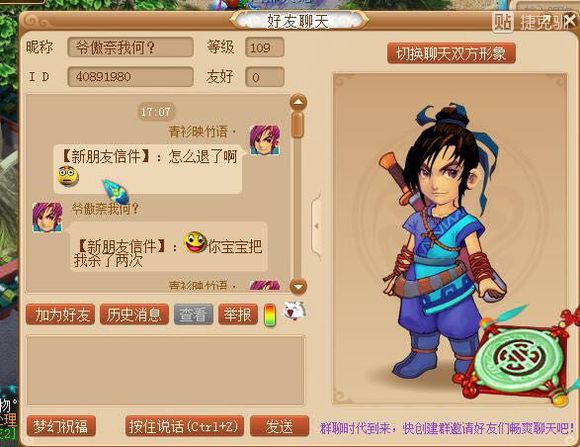The width and height of the screenshot is (580, 447).
Task: Click the rainbow color bar icon
Action: coord(270,315)
